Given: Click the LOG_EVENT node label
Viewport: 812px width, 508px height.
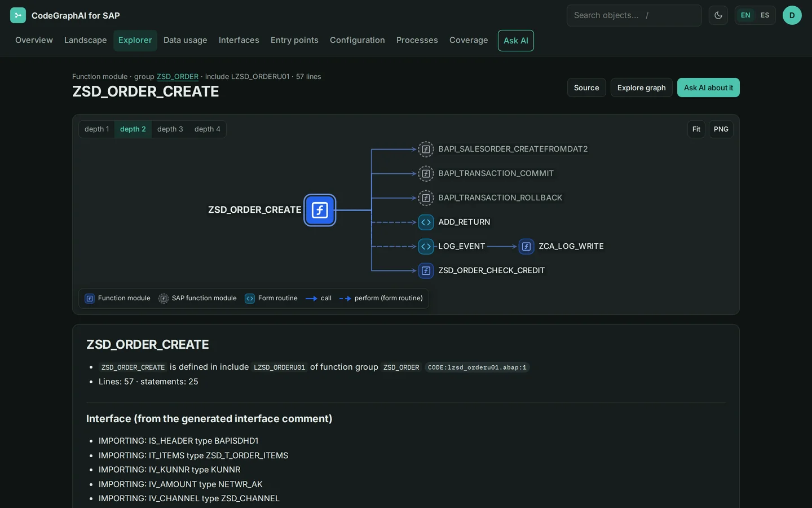Looking at the screenshot, I should (462, 246).
